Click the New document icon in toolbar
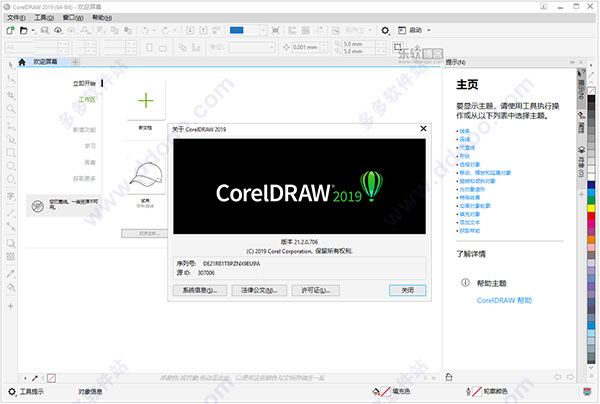 coord(10,30)
